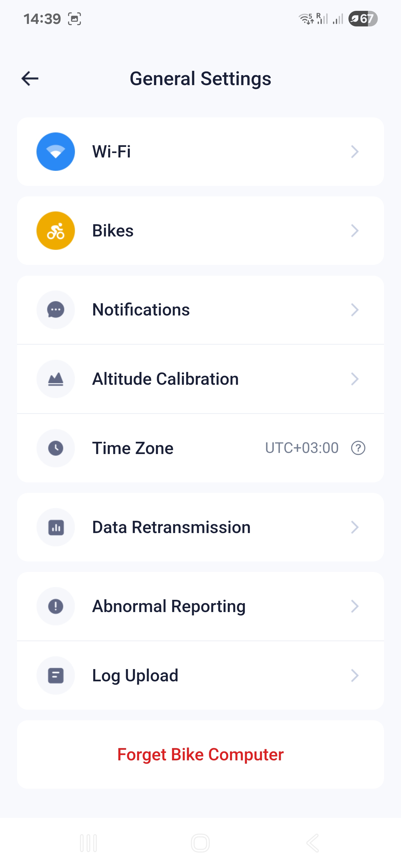Tap the Log Upload document icon
Image resolution: width=401 pixels, height=868 pixels.
[56, 675]
